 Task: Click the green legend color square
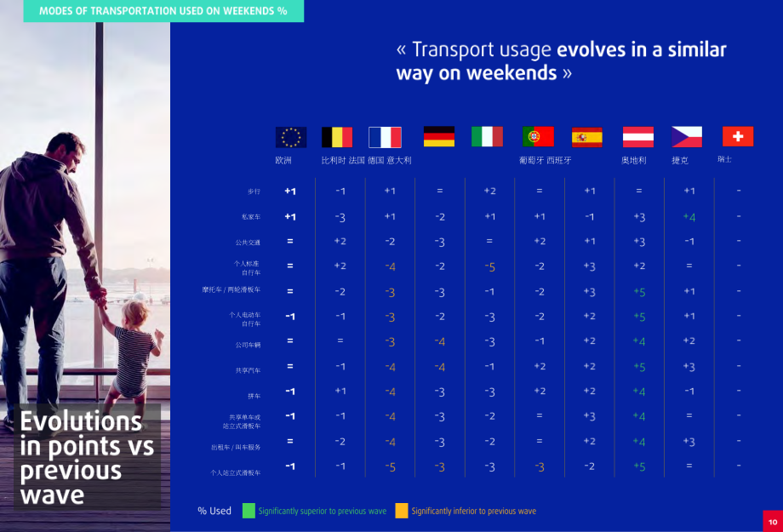pos(249,511)
